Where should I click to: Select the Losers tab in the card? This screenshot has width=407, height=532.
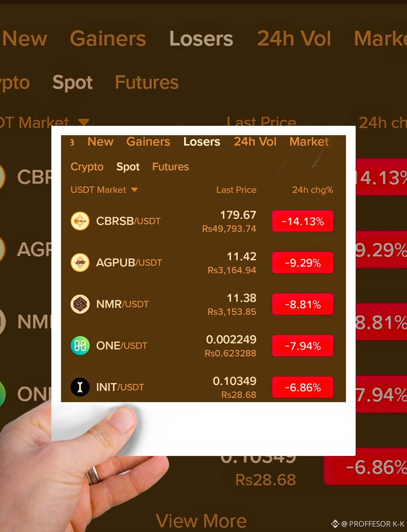coord(202,142)
